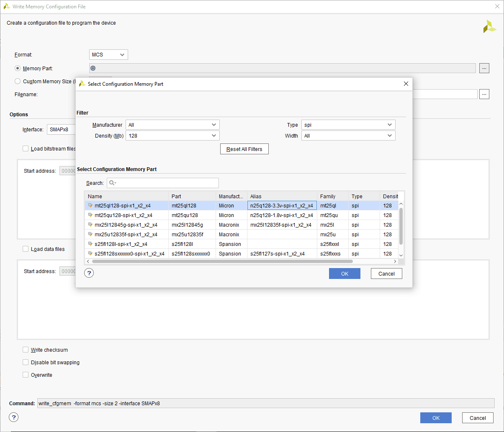Viewport: 504px width, 432px height.
Task: Click OK in the memory part dialog
Action: tap(345, 274)
